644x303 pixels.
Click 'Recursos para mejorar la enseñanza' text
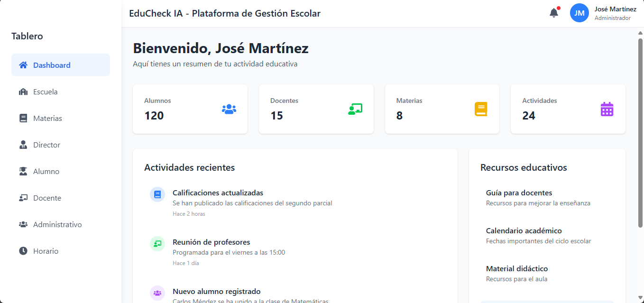(x=538, y=203)
